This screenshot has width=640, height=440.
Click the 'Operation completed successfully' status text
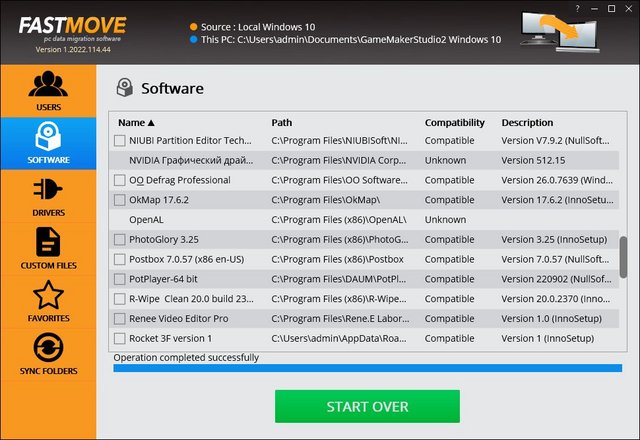click(186, 358)
